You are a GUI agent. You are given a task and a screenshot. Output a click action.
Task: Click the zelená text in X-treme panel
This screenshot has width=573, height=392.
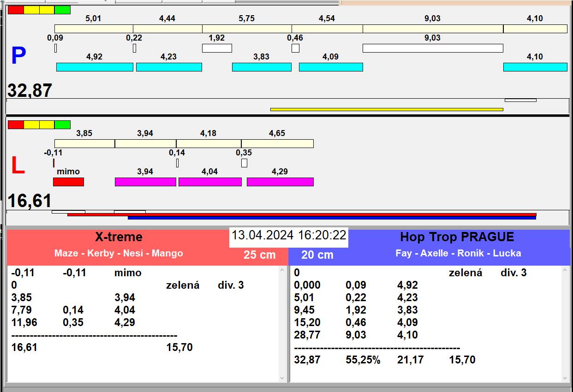(183, 285)
